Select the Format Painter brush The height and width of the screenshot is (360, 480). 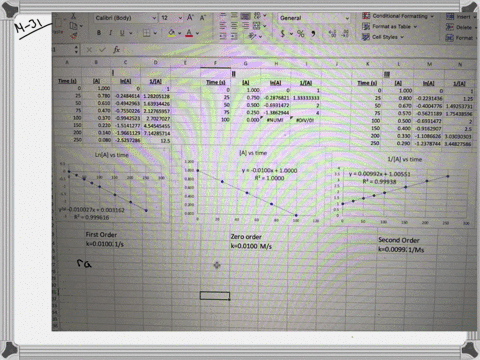[74, 35]
